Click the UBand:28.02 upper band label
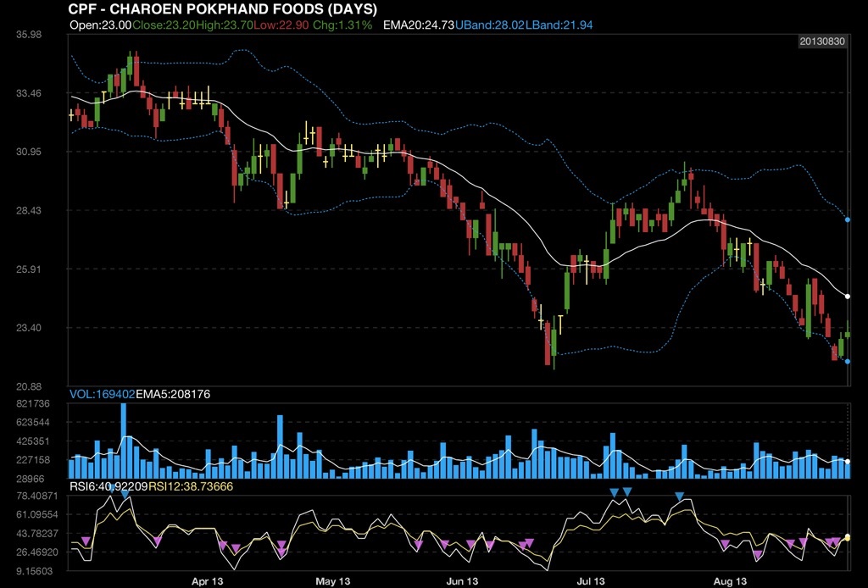The image size is (868, 588). (x=490, y=25)
